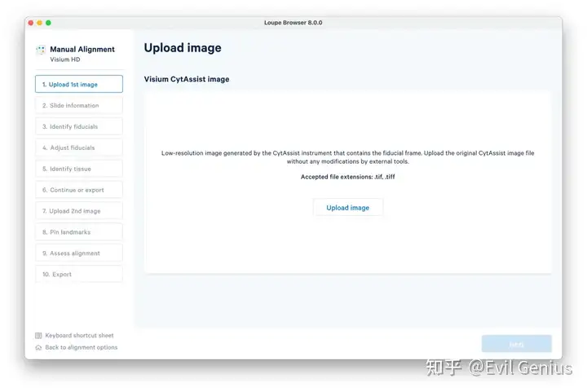Viewport: 587px width, 392px height.
Task: Select step 1 Upload 1st image
Action: [x=79, y=84]
